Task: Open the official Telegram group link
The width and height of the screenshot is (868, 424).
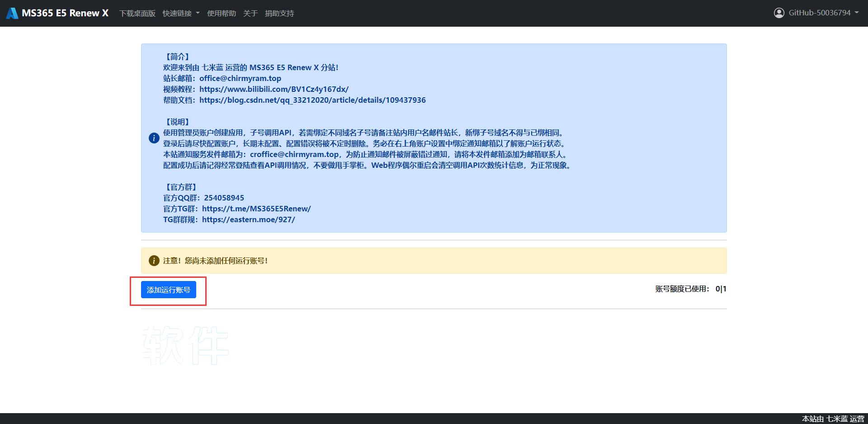Action: [x=256, y=209]
